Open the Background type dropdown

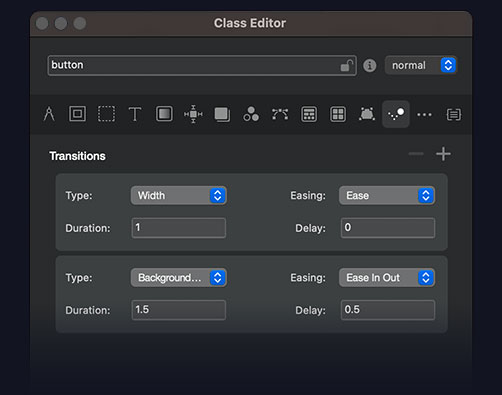pos(179,278)
